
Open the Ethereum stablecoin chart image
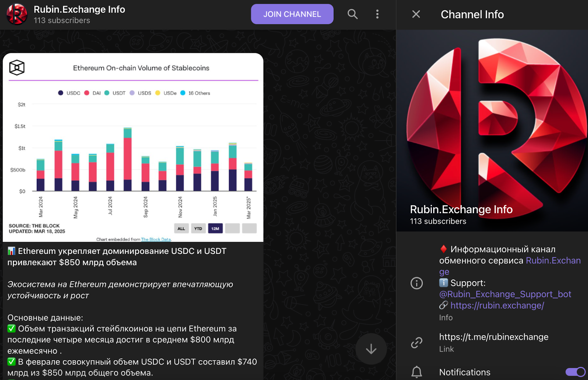click(x=133, y=147)
